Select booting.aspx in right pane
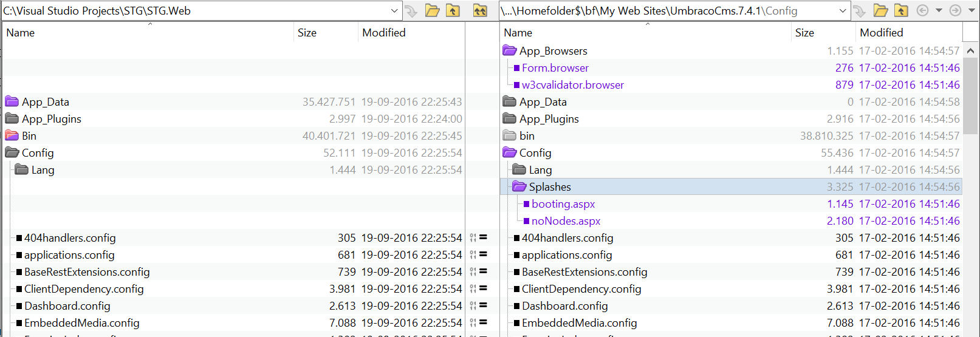Viewport: 980px width, 337px height. point(563,204)
